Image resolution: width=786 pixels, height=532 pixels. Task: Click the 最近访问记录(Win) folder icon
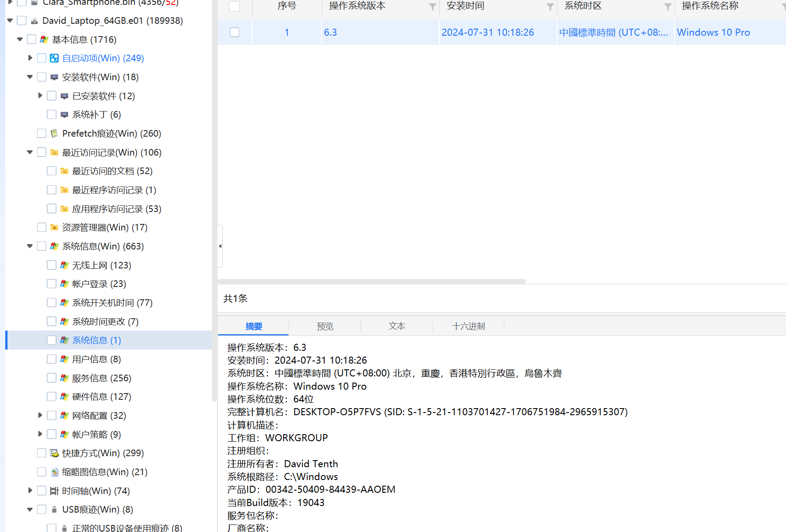click(x=54, y=153)
